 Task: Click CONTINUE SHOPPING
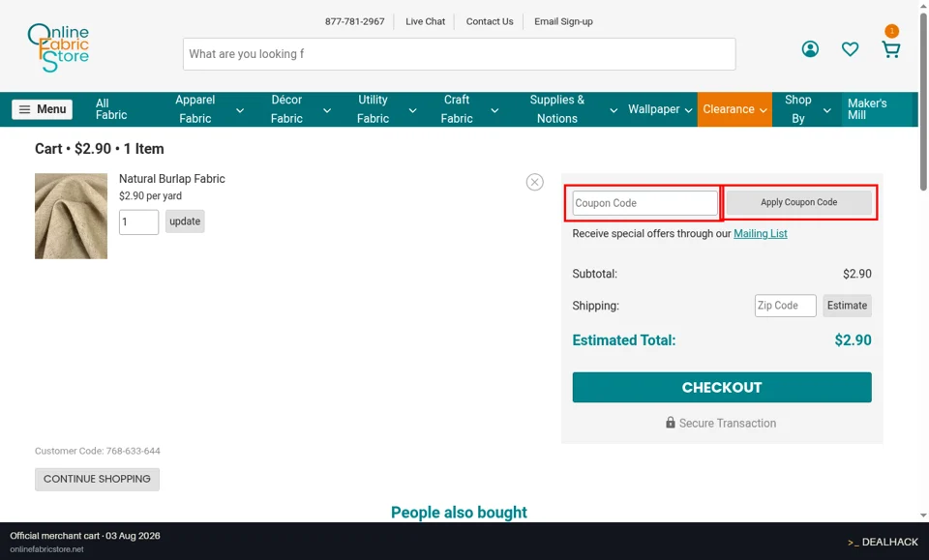97,479
